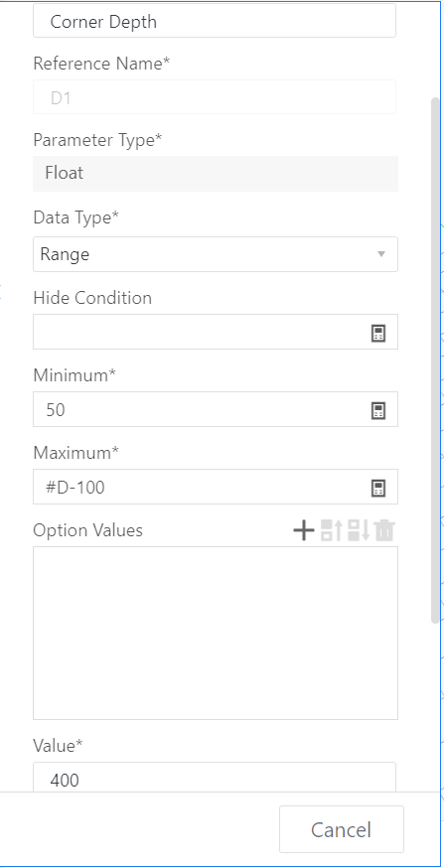Click the D1 Reference Name field
The height and width of the screenshot is (868, 444).
[215, 97]
